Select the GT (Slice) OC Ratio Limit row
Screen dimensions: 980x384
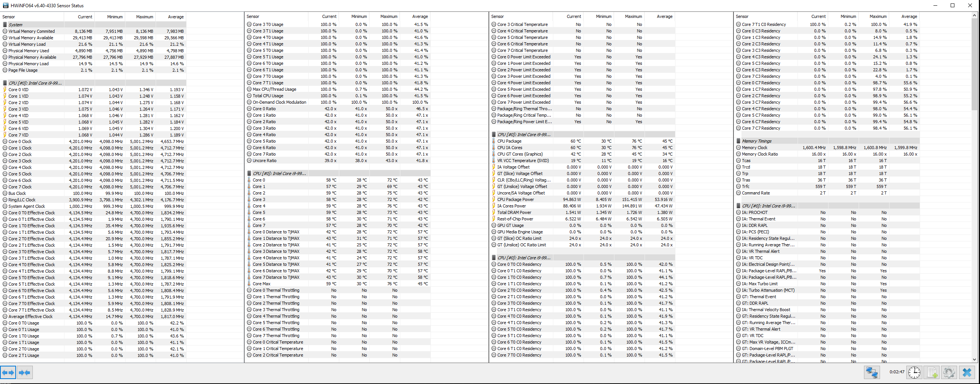pos(582,238)
